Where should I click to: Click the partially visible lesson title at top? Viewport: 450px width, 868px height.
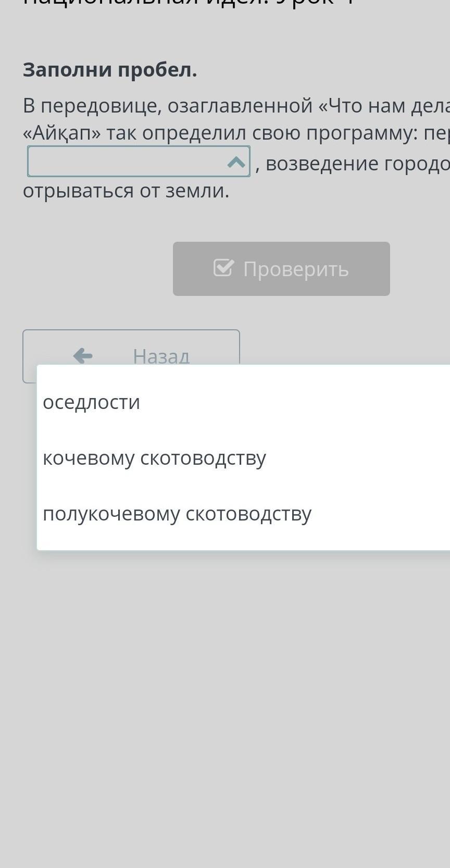click(187, 4)
